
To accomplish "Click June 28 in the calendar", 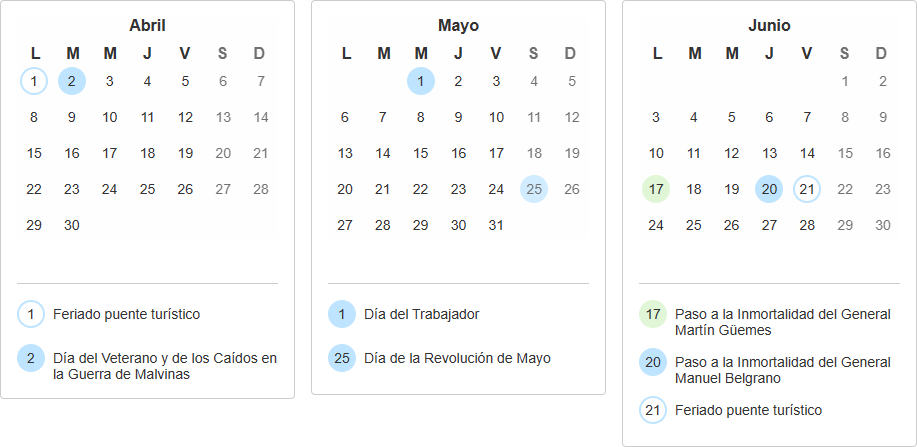I will click(x=807, y=225).
